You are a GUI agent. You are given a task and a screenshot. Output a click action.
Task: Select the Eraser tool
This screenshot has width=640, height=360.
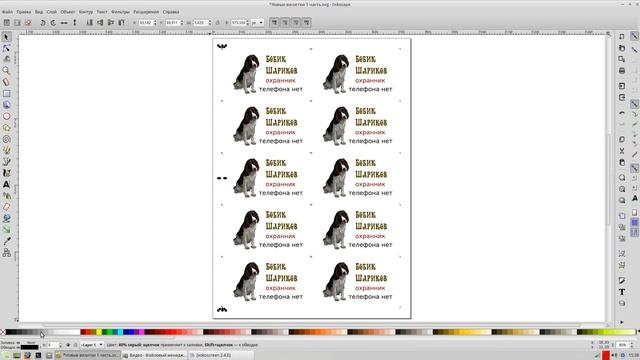tap(6, 207)
